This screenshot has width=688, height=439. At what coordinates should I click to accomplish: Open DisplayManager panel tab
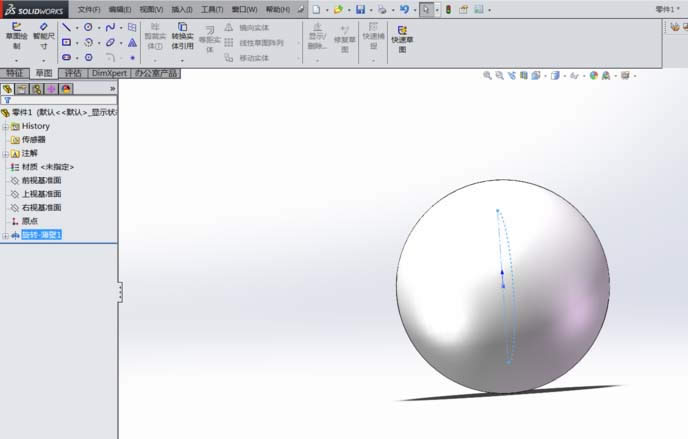pos(66,89)
